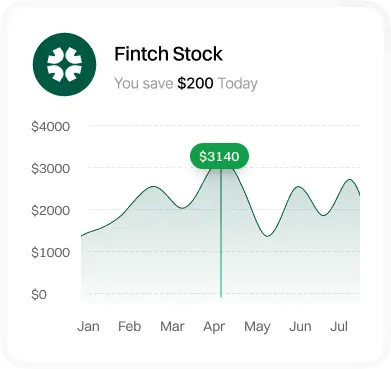This screenshot has height=369, width=391.
Task: Click the "You save" text
Action: tap(144, 83)
